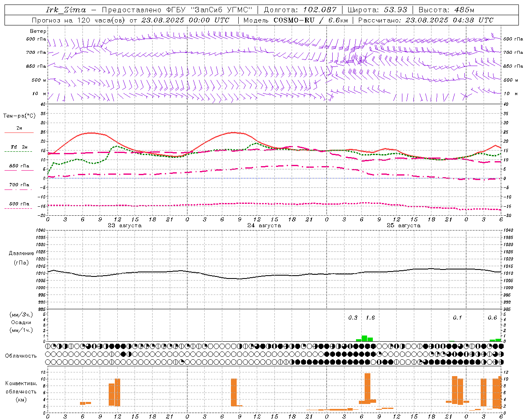
Task: Click the 0.3 precipitation amount
Action: click(353, 318)
